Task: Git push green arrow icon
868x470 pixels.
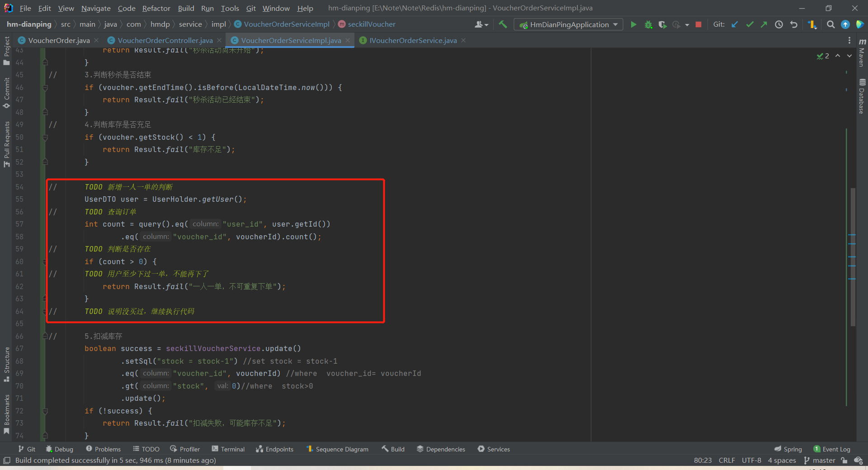Action: (764, 24)
